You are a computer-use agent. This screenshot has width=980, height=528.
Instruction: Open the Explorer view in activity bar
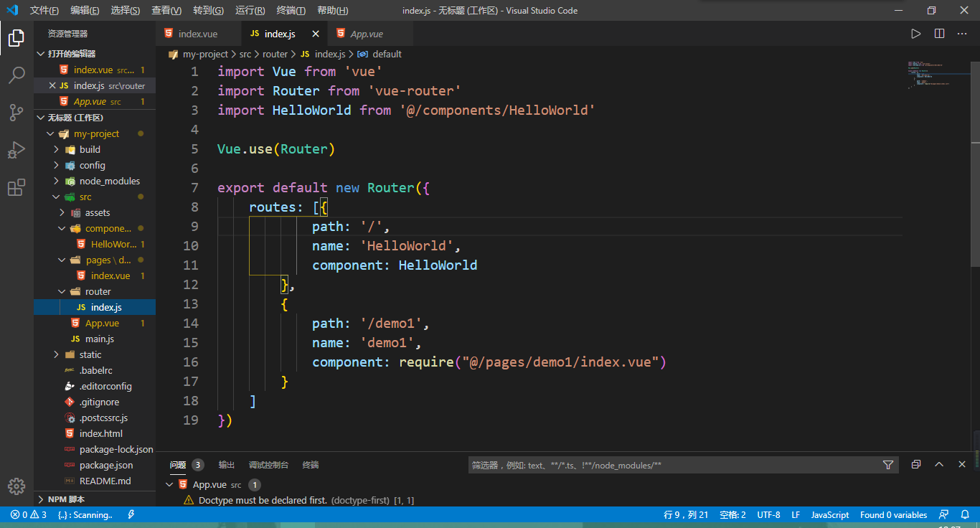pos(17,37)
